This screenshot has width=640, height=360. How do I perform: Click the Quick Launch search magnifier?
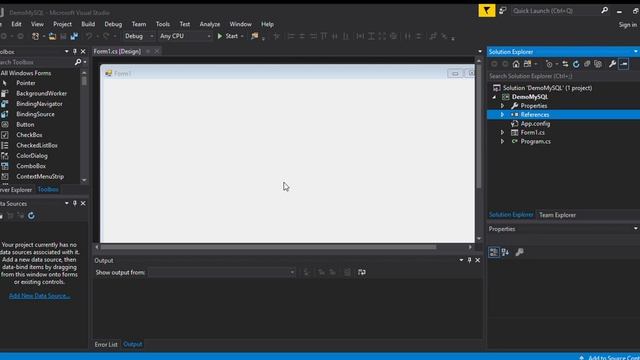tap(604, 11)
